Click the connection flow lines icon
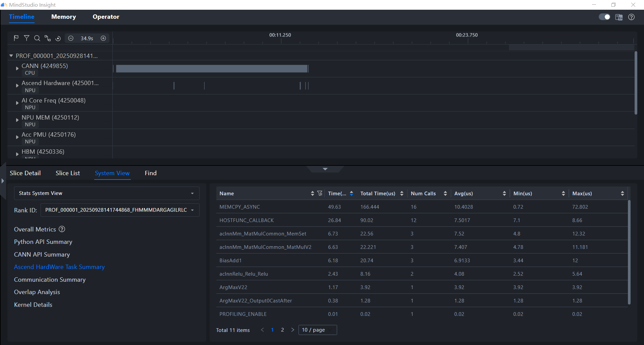 48,38
